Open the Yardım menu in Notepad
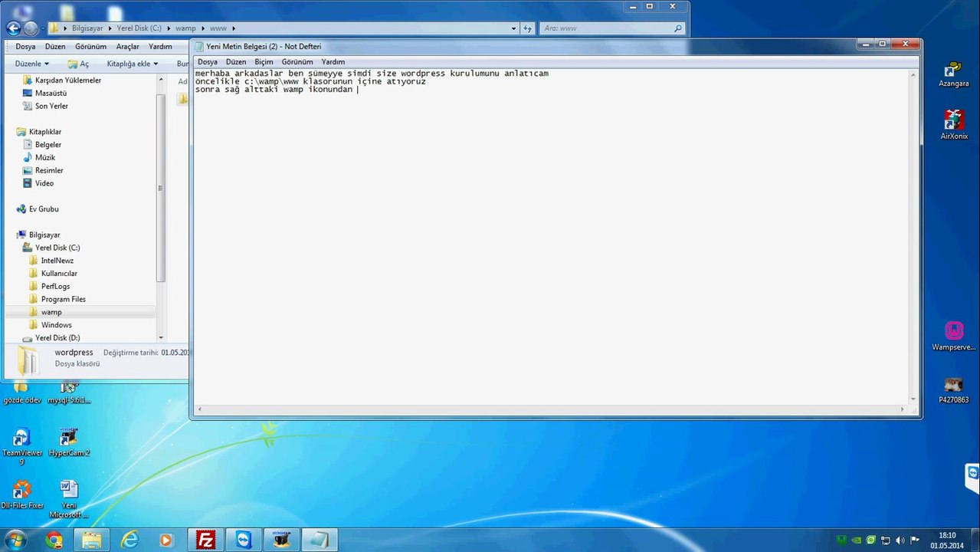 pos(333,61)
